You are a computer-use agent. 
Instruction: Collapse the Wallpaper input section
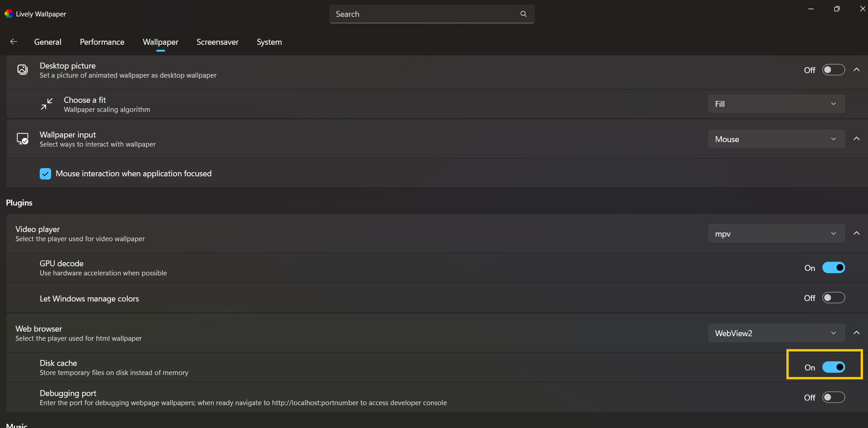pos(857,139)
